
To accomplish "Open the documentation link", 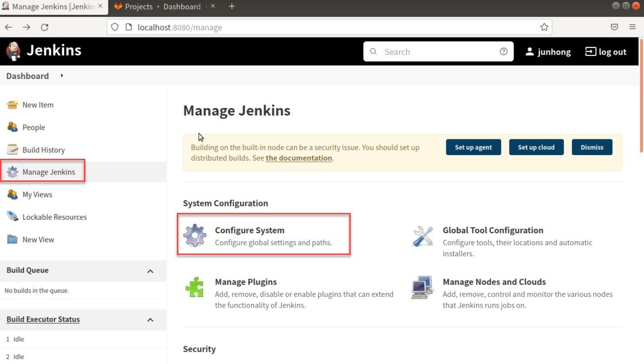I will 299,158.
